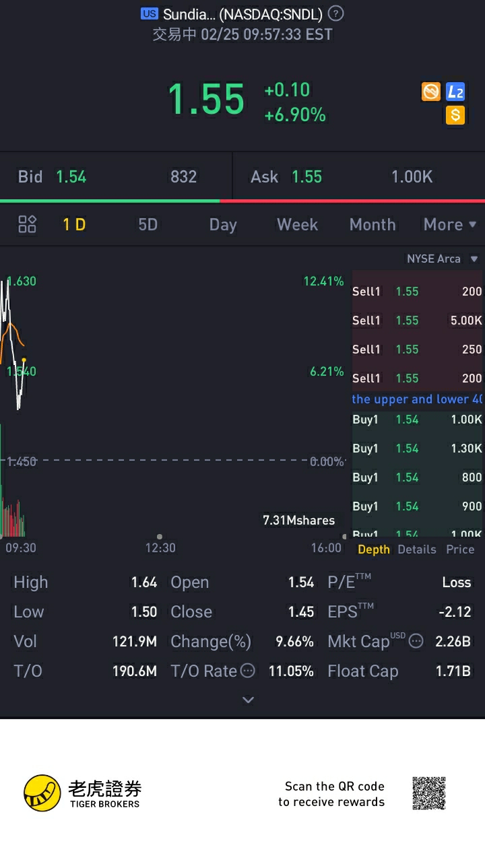This screenshot has height=868, width=485.
Task: Switch to the Month chart tab
Action: (x=373, y=224)
